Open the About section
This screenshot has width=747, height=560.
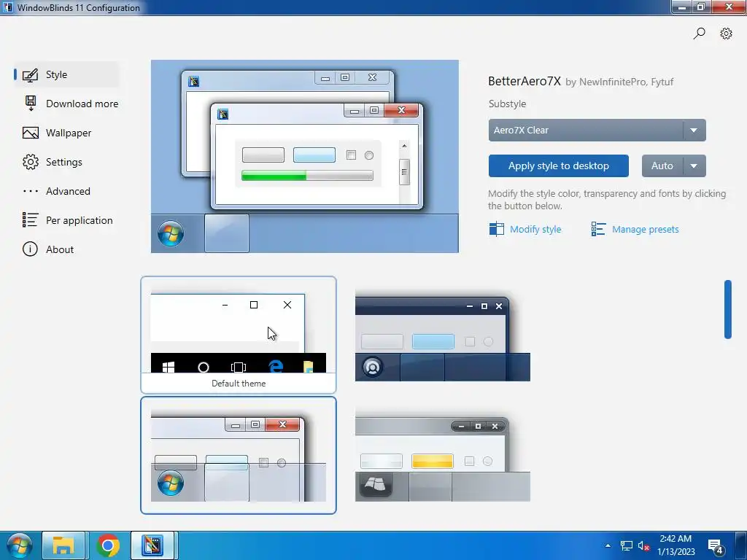point(66,249)
